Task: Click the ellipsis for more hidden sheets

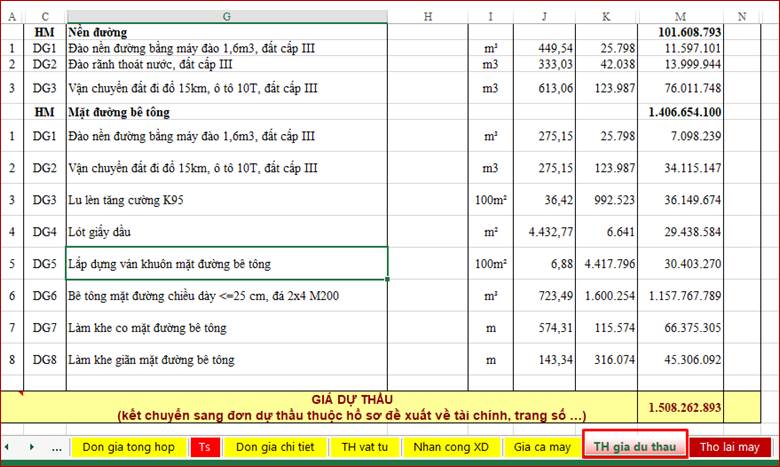Action: [55, 447]
